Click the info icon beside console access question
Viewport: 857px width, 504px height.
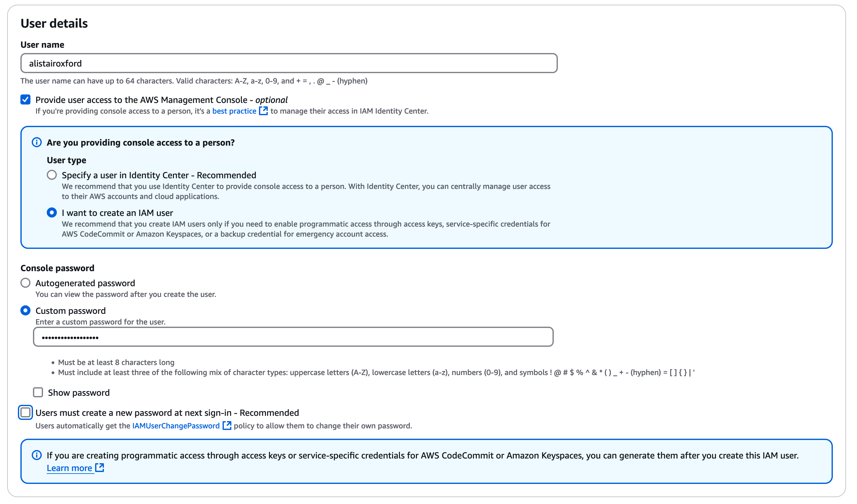[36, 142]
